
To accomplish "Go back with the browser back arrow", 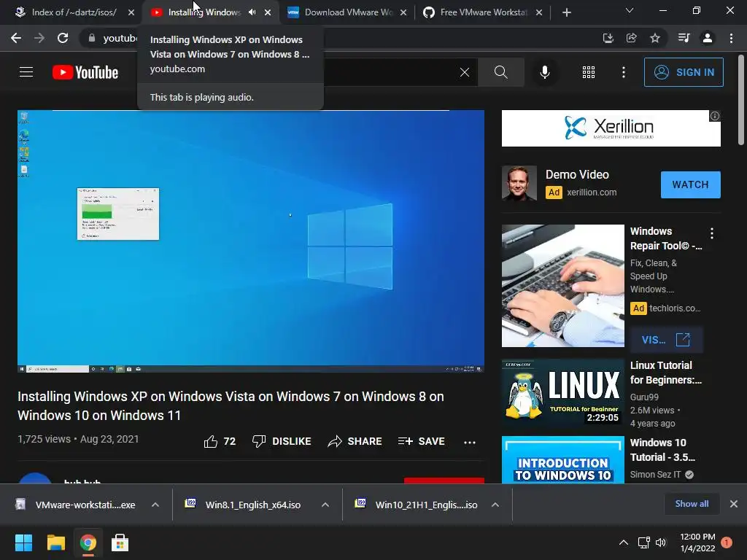I will coord(16,38).
